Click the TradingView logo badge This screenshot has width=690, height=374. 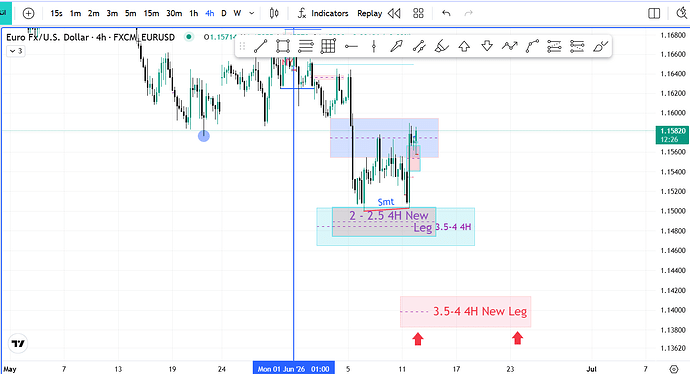coord(18,344)
